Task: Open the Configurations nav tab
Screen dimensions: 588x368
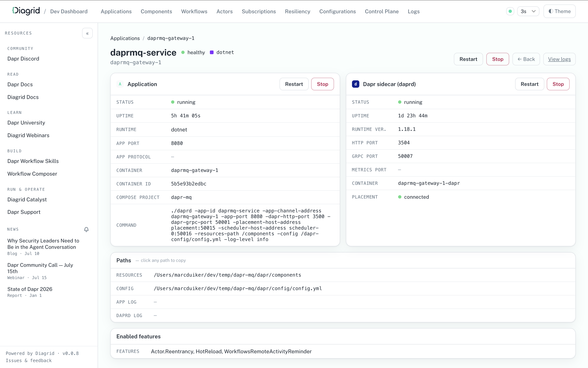Action: pyautogui.click(x=337, y=11)
